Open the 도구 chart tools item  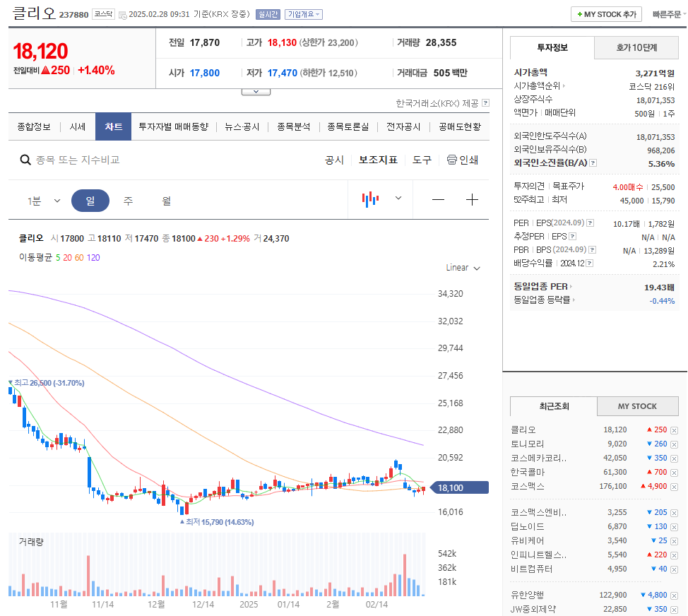pyautogui.click(x=422, y=160)
